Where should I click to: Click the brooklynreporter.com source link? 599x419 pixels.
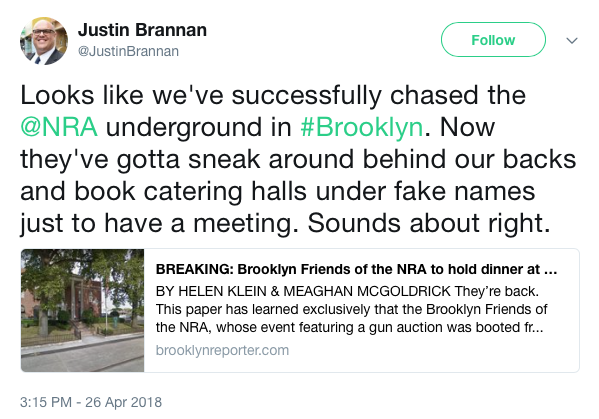click(x=222, y=350)
